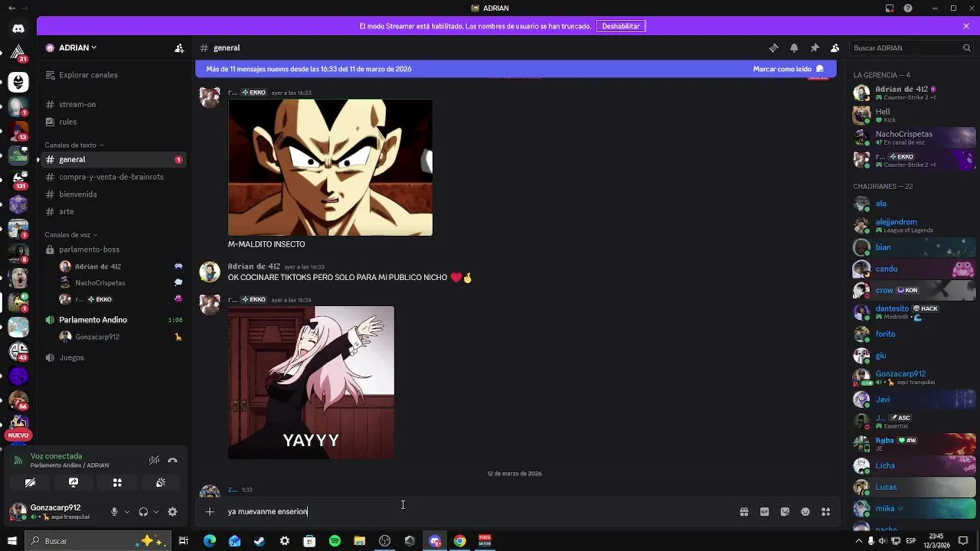Click the invite people icon beside ADRIAN
This screenshot has height=551, width=980.
point(179,47)
